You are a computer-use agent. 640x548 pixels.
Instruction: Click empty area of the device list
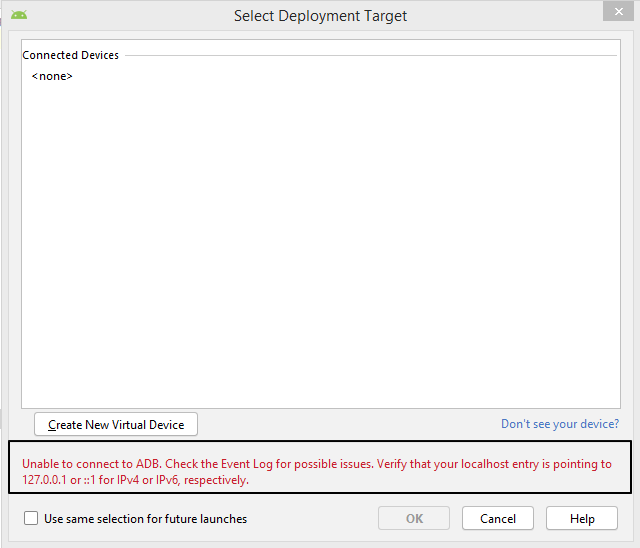click(320, 250)
